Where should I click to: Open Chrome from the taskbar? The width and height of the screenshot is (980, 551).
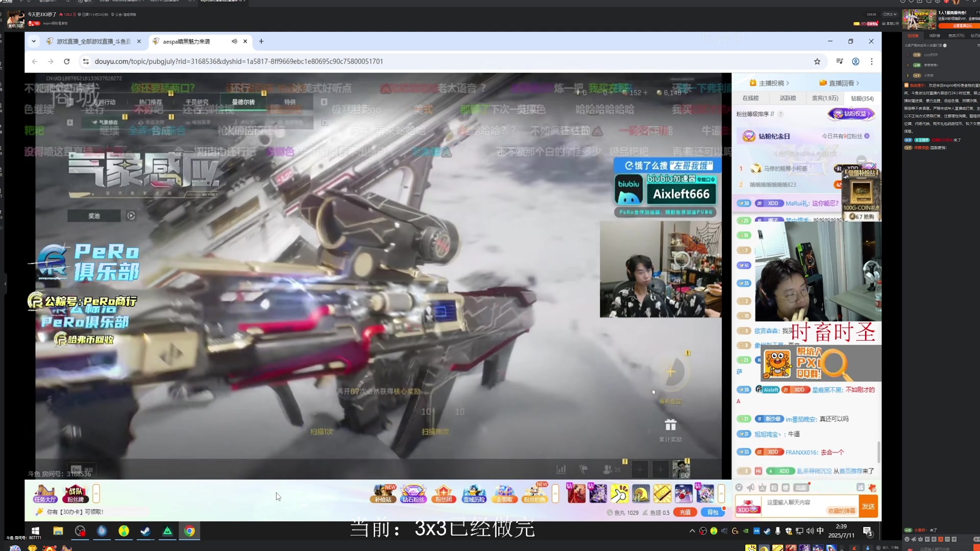(x=189, y=531)
